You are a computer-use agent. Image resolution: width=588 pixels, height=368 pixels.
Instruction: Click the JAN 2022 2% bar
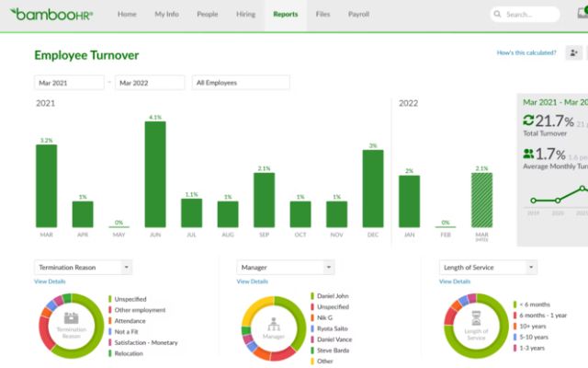[410, 201]
